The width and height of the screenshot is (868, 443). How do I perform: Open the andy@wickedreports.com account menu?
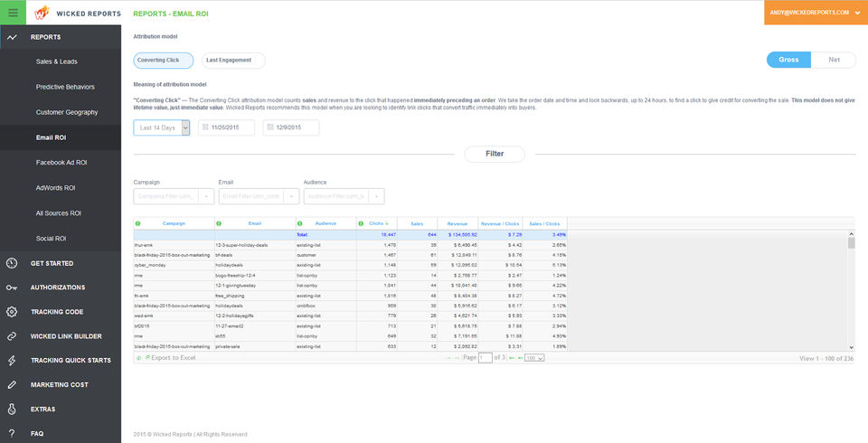pyautogui.click(x=816, y=12)
